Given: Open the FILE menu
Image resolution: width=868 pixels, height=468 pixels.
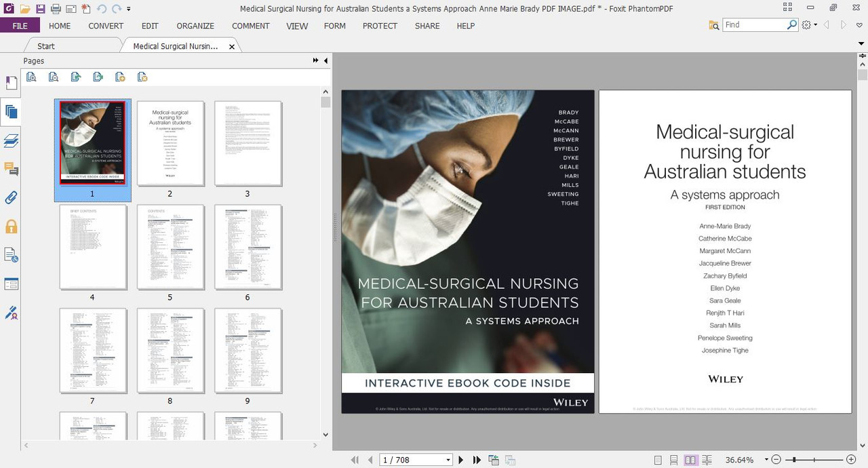Looking at the screenshot, I should coord(20,26).
